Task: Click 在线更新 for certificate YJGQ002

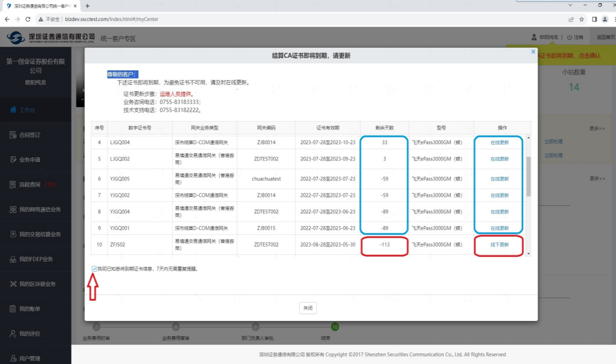Action: coord(500,195)
